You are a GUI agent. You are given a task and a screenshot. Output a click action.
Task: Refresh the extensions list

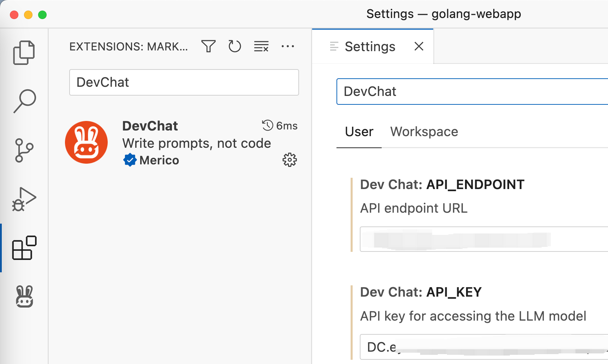pos(234,46)
